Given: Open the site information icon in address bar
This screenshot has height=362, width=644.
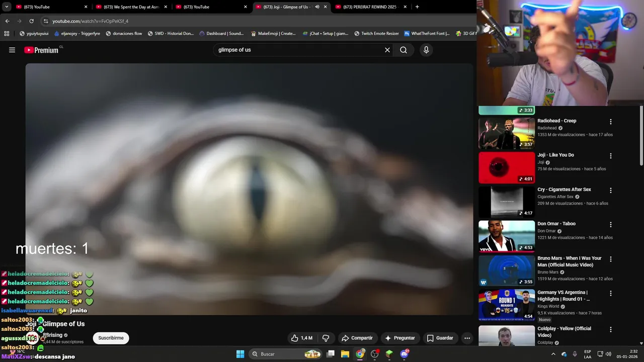Looking at the screenshot, I should [46, 21].
